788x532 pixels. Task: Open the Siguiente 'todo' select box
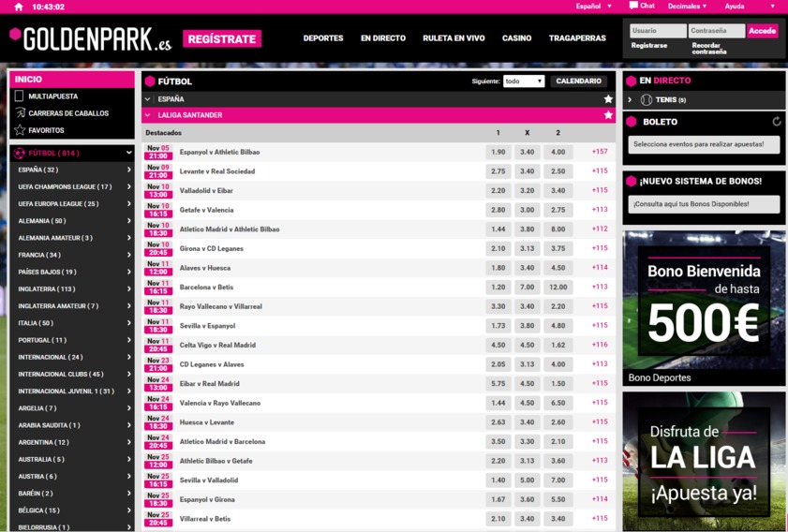[x=524, y=81]
